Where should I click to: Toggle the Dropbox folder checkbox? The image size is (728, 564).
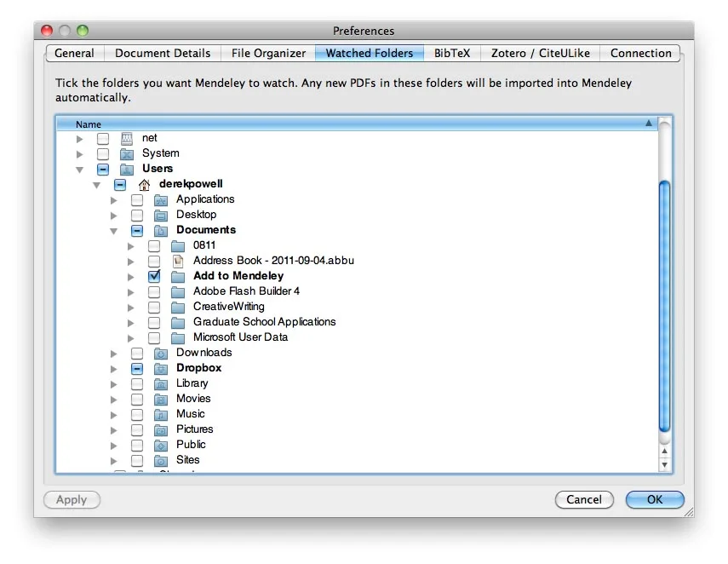click(137, 368)
